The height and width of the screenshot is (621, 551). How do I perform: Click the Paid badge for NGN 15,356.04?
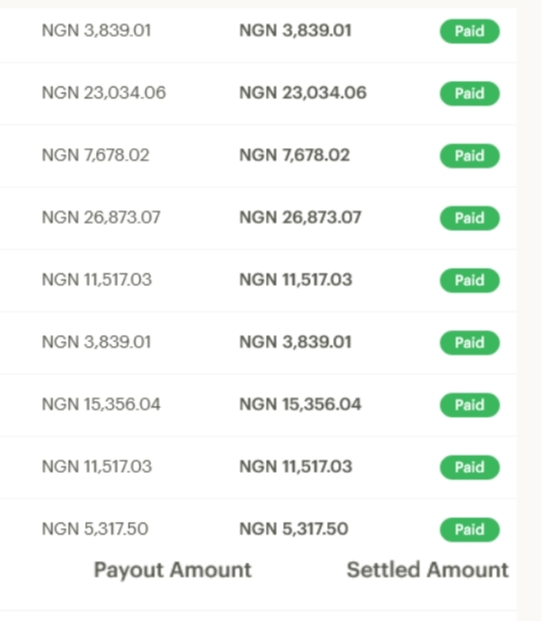[x=469, y=405]
